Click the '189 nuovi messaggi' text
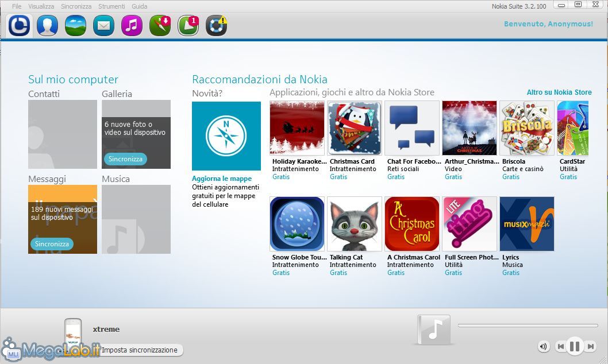The height and width of the screenshot is (364, 608). (62, 214)
